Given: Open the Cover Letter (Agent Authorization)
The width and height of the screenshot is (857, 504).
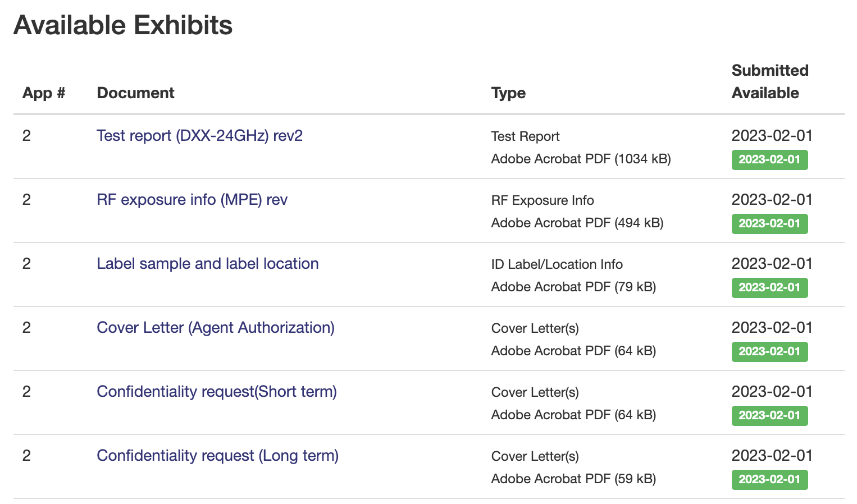Looking at the screenshot, I should (216, 327).
